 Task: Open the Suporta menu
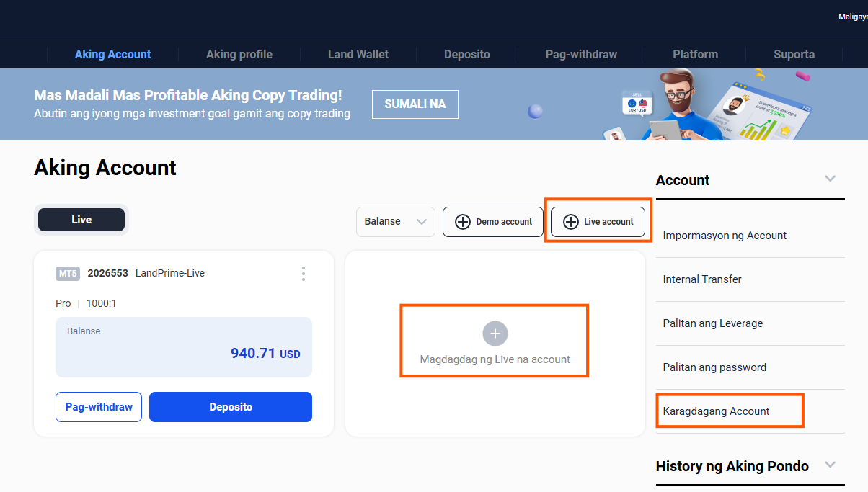click(x=794, y=54)
